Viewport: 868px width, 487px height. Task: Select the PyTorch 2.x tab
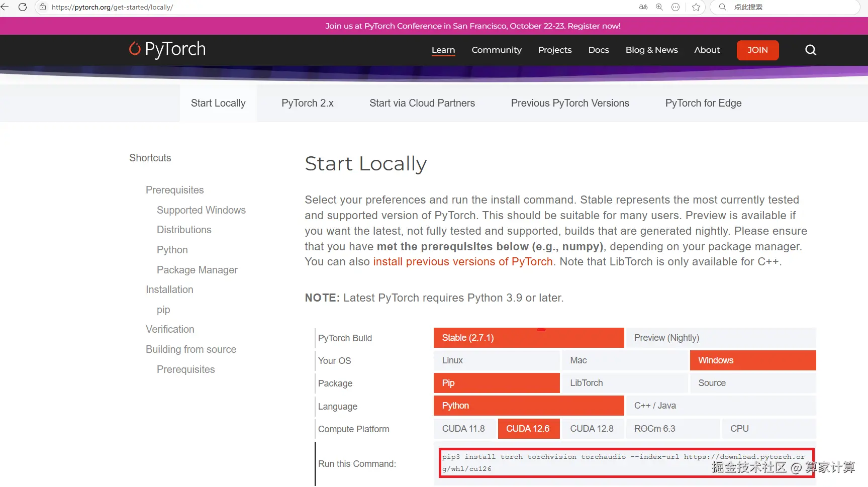point(308,103)
